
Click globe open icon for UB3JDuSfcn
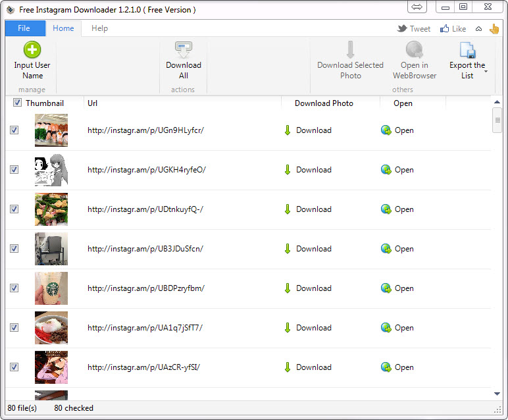(386, 249)
